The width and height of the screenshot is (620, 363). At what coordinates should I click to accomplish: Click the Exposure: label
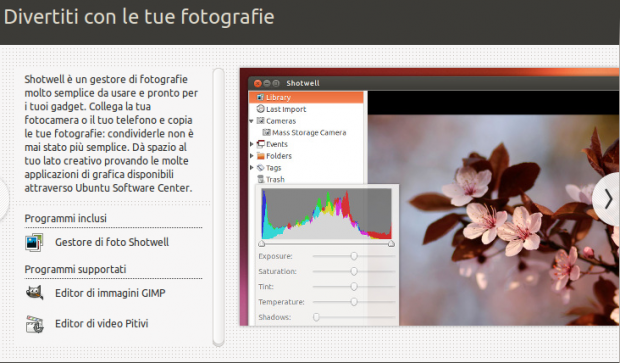click(x=275, y=256)
